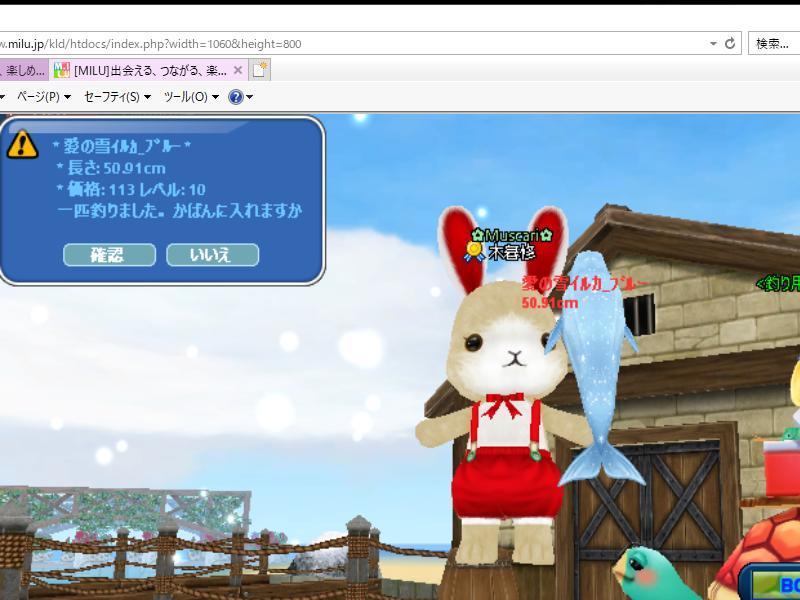Switch to the [MILU]出会える tab
The image size is (800, 600).
pyautogui.click(x=150, y=70)
